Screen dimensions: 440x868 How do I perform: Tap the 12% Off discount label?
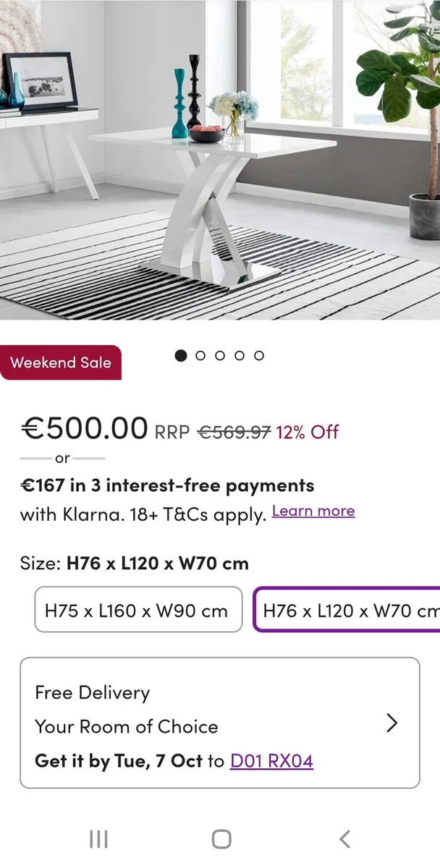coord(307,432)
